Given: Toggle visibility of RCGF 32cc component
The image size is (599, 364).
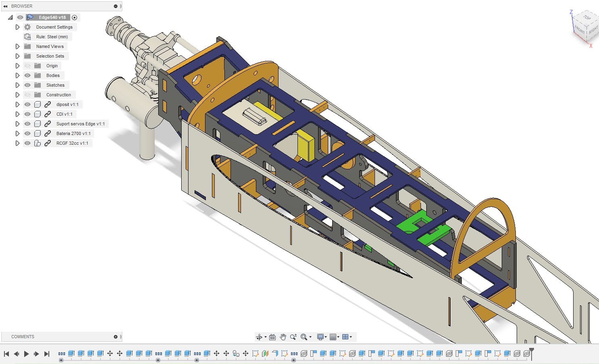Looking at the screenshot, I should tap(27, 143).
